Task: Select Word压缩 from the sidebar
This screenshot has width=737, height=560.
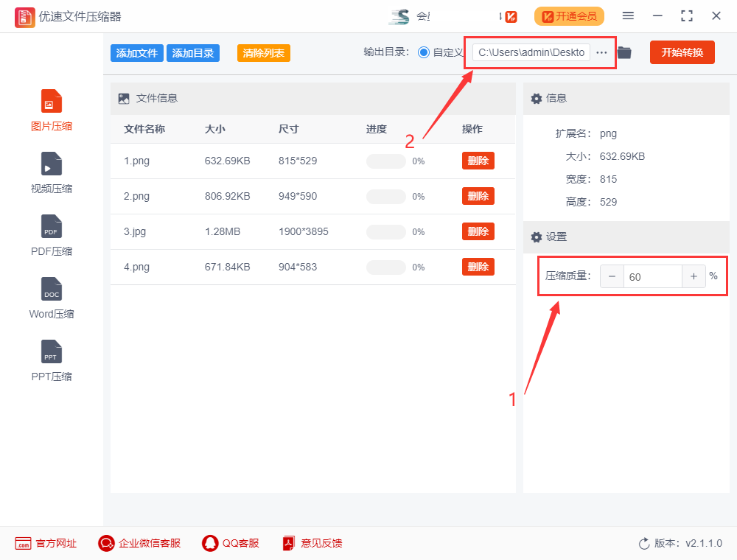Action: point(51,298)
